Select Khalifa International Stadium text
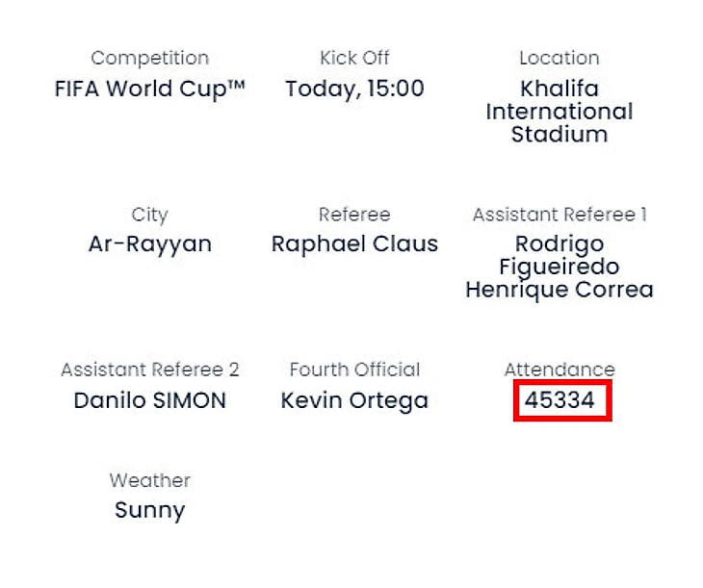The height and width of the screenshot is (588, 703). coord(559,112)
